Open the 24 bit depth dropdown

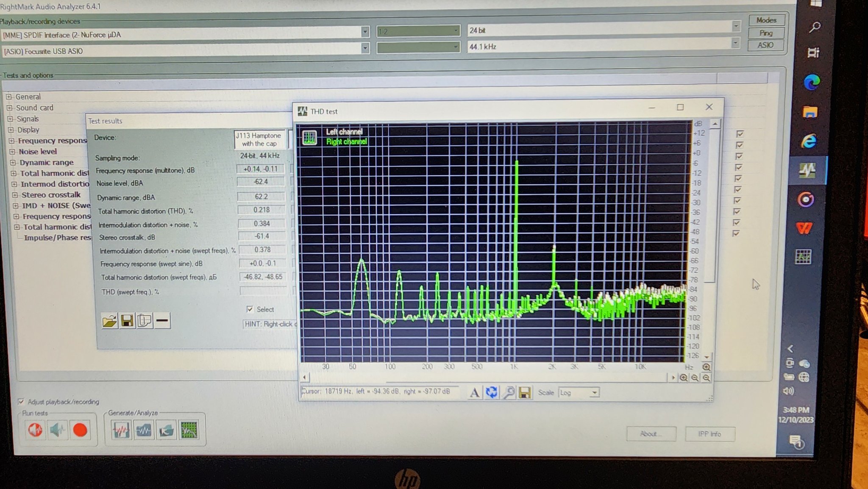(x=736, y=27)
